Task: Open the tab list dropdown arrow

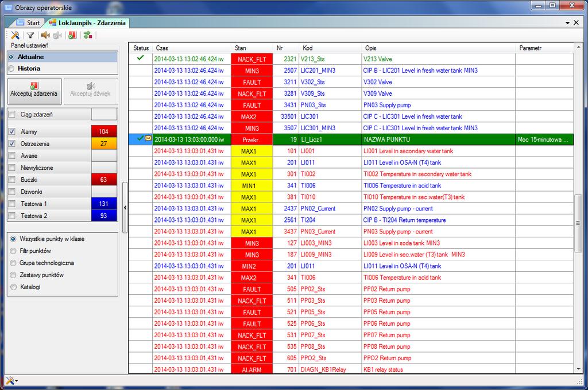Action: [x=568, y=23]
